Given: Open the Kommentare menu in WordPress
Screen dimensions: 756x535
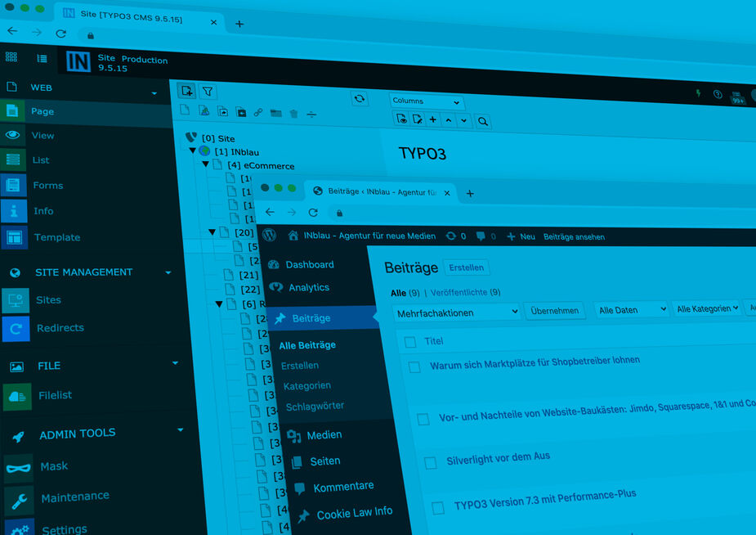Looking at the screenshot, I should (x=343, y=488).
